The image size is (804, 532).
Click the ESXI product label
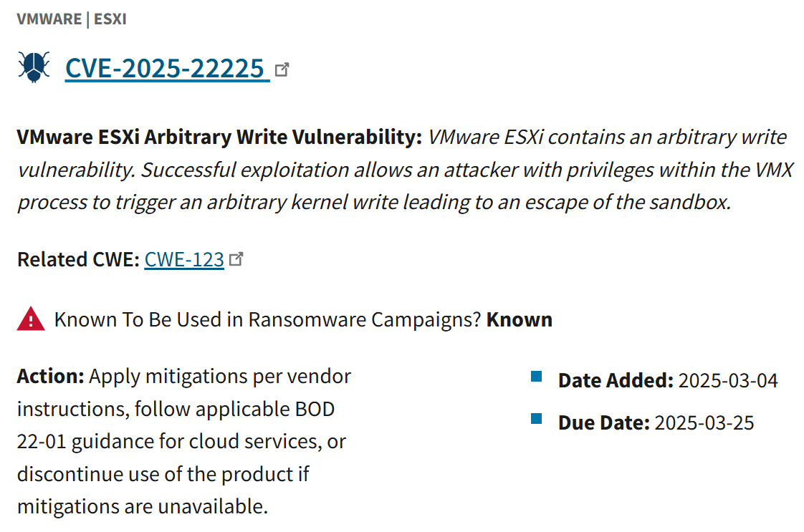(109, 19)
